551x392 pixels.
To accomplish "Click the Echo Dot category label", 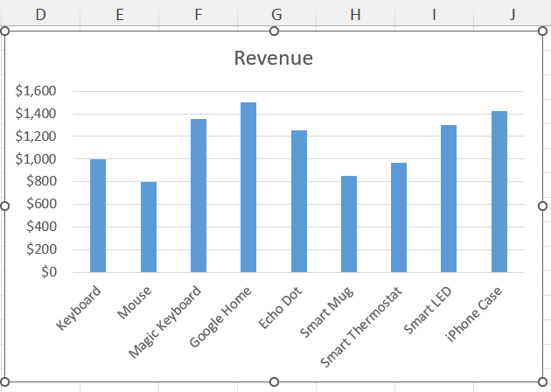I will (280, 308).
